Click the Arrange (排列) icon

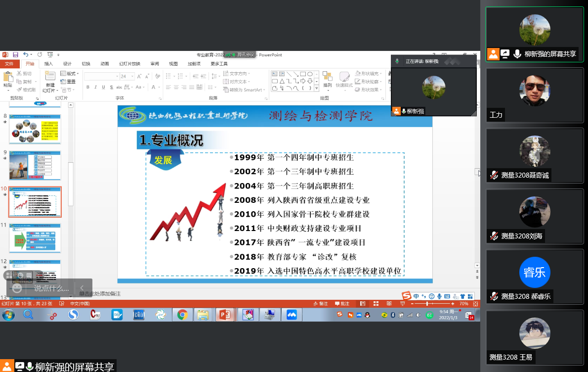(x=328, y=79)
